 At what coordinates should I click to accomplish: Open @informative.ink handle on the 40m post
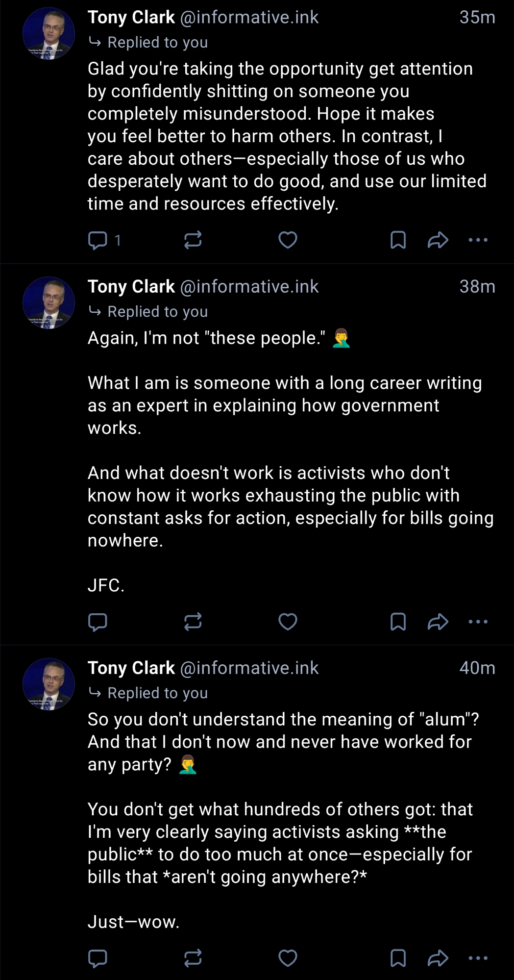[x=249, y=668]
